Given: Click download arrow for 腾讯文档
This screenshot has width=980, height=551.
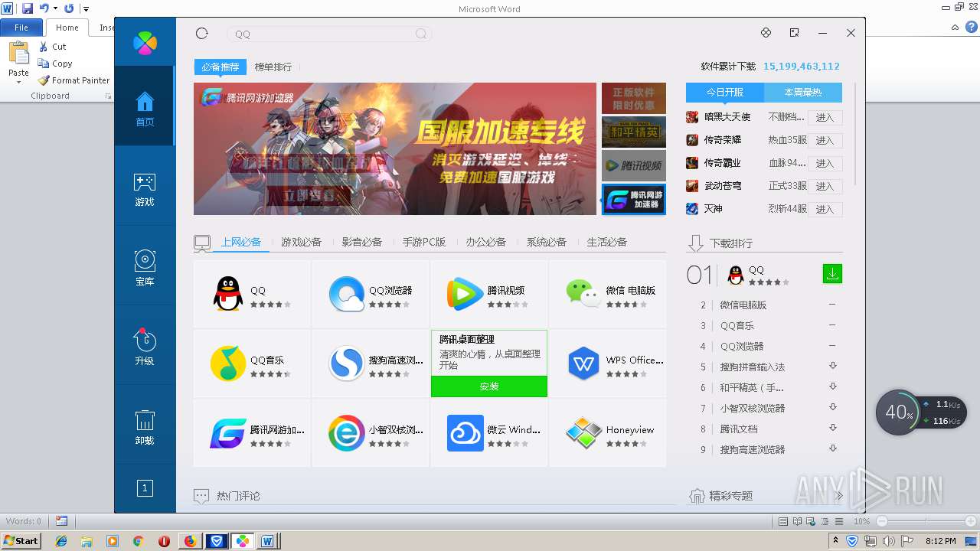Looking at the screenshot, I should (833, 428).
